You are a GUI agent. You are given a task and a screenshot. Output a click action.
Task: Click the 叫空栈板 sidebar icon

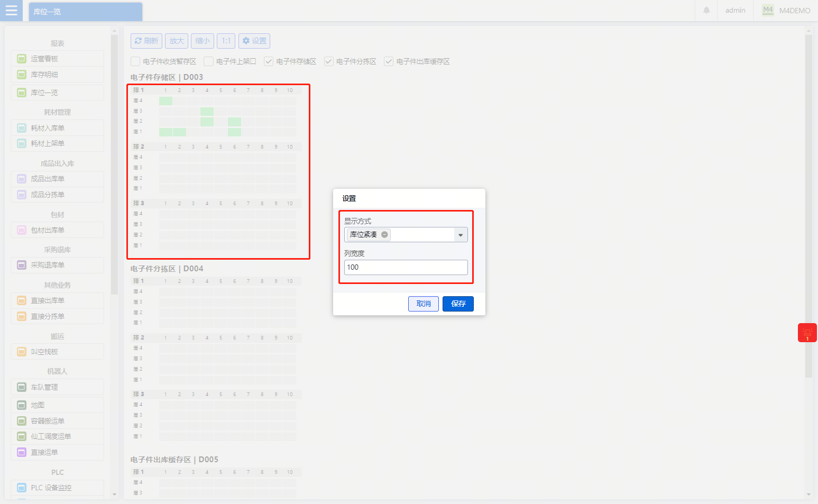point(22,352)
